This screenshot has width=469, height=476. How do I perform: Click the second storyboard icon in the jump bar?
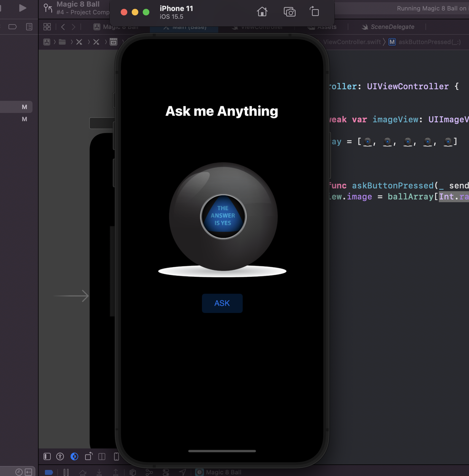pyautogui.click(x=96, y=42)
